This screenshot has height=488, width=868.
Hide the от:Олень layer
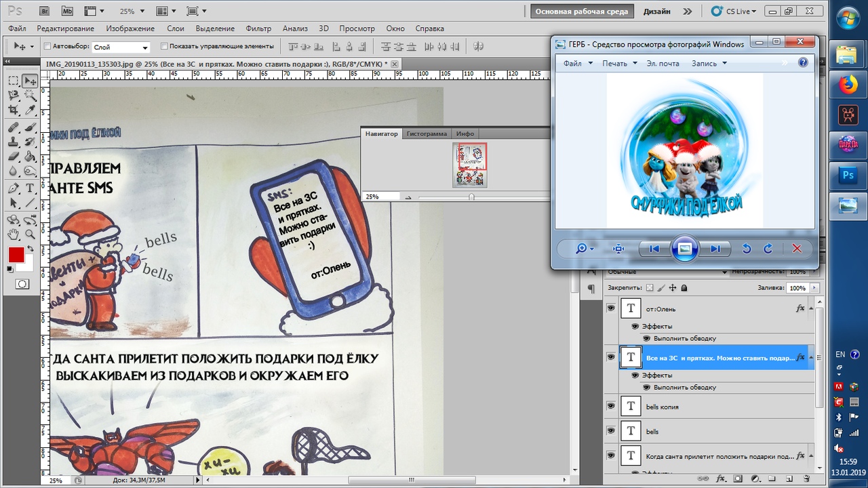click(610, 308)
